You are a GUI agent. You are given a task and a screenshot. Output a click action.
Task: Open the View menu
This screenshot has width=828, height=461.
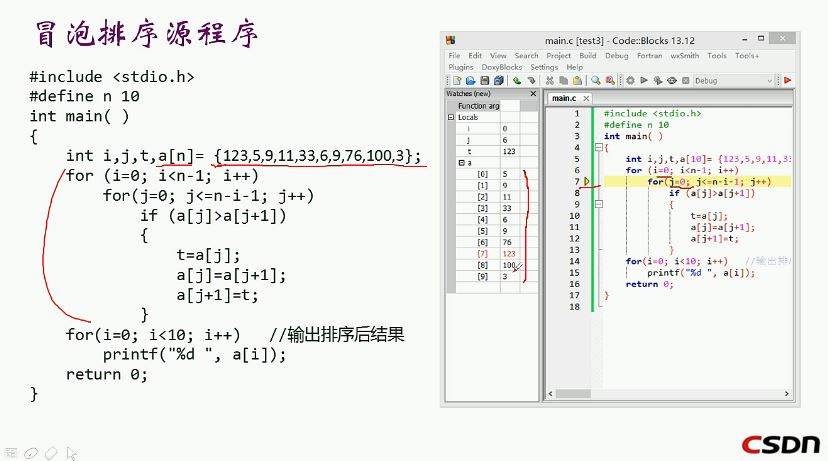pyautogui.click(x=498, y=55)
